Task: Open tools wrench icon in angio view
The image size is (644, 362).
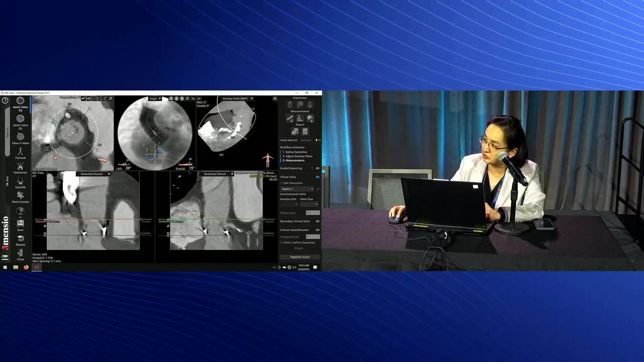Action: [x=187, y=99]
